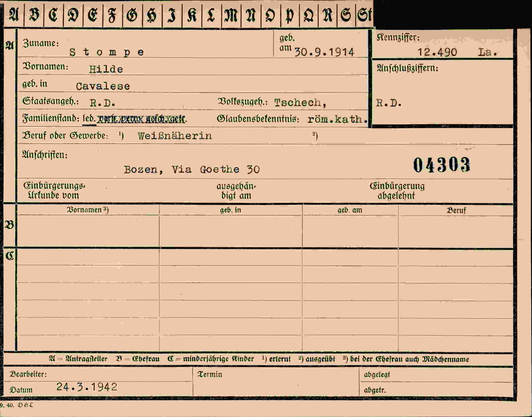The height and width of the screenshot is (417, 532).
Task: Click the printer mark 9. 40. D&L
Action: pos(16,405)
